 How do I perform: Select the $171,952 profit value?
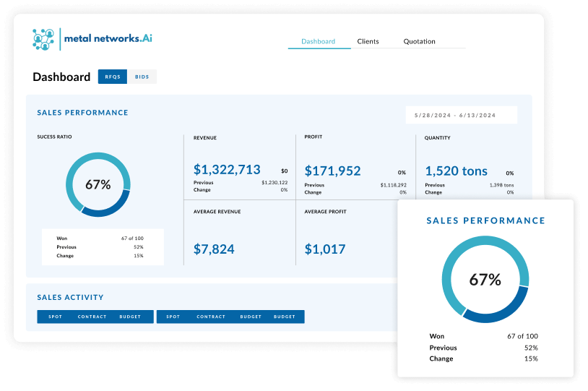(332, 171)
